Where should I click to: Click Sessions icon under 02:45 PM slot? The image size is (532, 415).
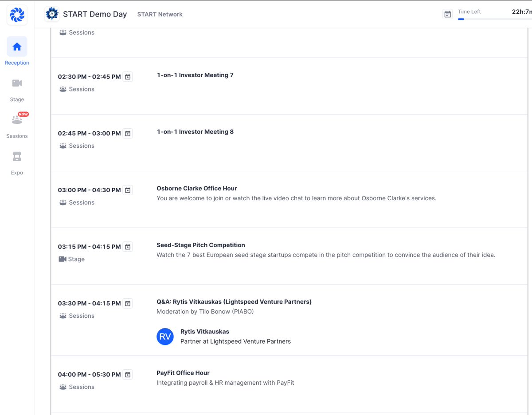tap(63, 146)
